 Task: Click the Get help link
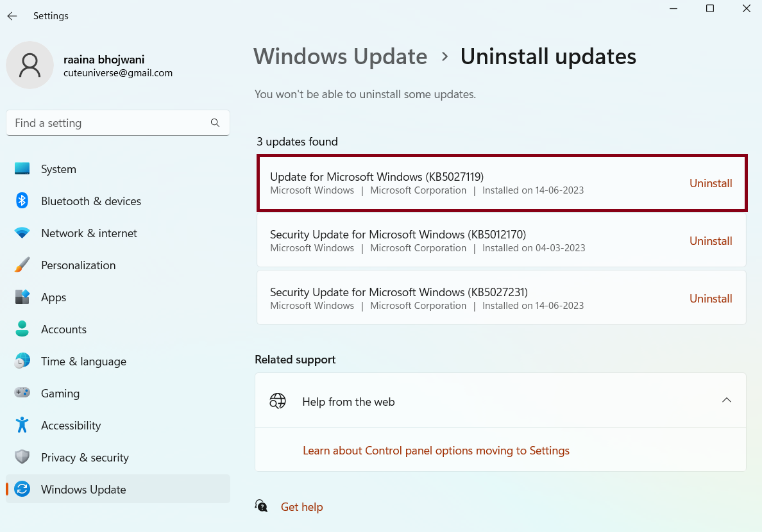click(301, 507)
